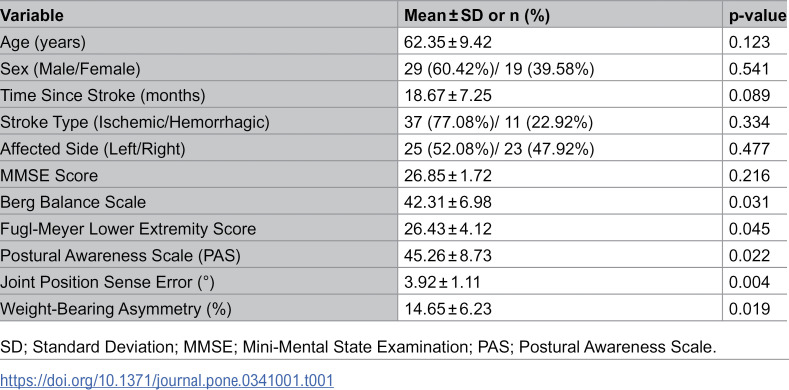Select the Age value 62.35±9.42
This screenshot has width=789, height=390.
pos(448,42)
